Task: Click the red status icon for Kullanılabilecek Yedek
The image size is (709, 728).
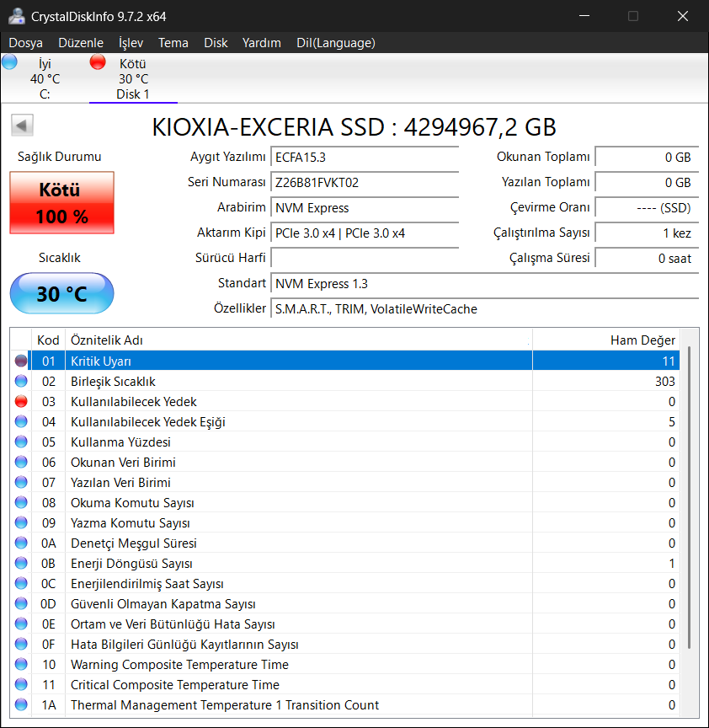Action: pyautogui.click(x=21, y=401)
